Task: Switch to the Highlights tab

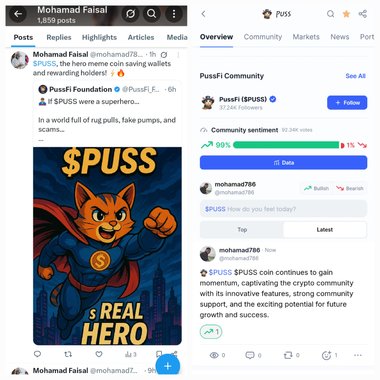Action: tap(99, 37)
